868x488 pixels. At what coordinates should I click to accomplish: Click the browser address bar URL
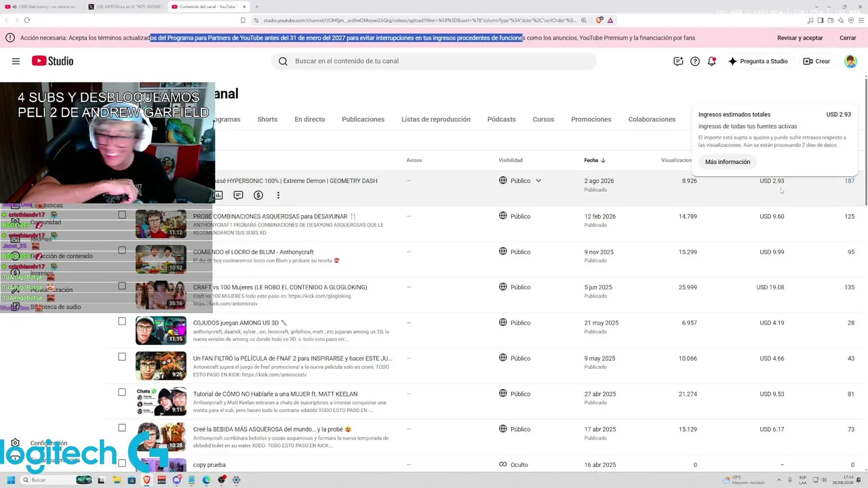click(419, 20)
